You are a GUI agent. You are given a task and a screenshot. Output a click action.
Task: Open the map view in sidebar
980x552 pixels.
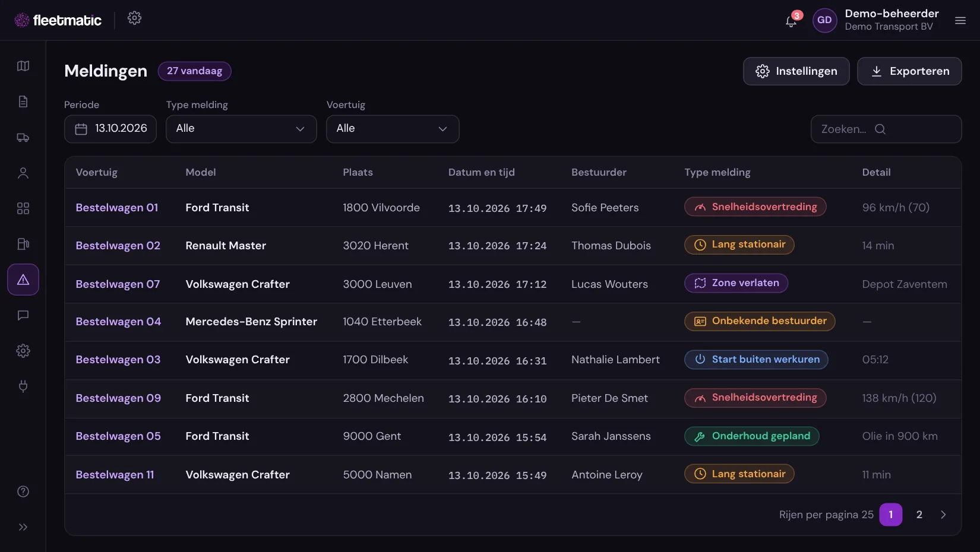click(23, 66)
